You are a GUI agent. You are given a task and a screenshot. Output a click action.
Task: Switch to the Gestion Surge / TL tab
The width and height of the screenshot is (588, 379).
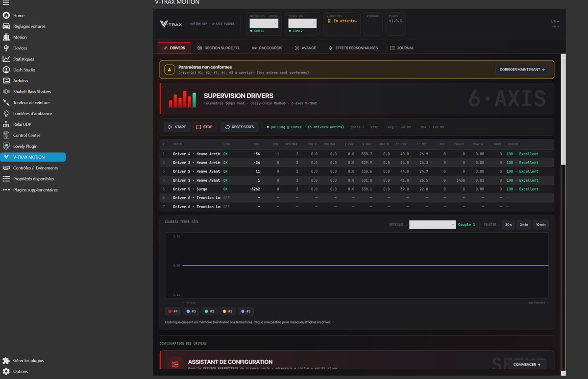coord(219,48)
